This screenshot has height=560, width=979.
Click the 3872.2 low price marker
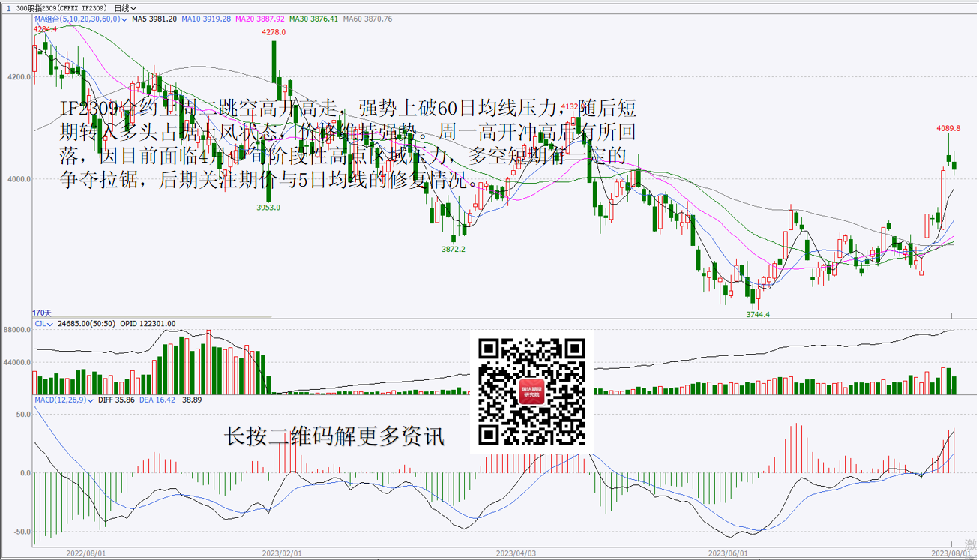453,249
